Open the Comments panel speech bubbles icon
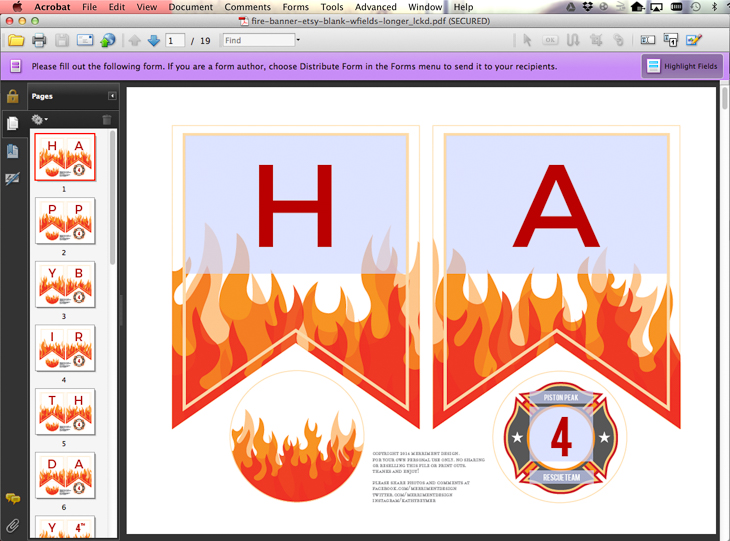This screenshot has width=730, height=541. pyautogui.click(x=13, y=499)
